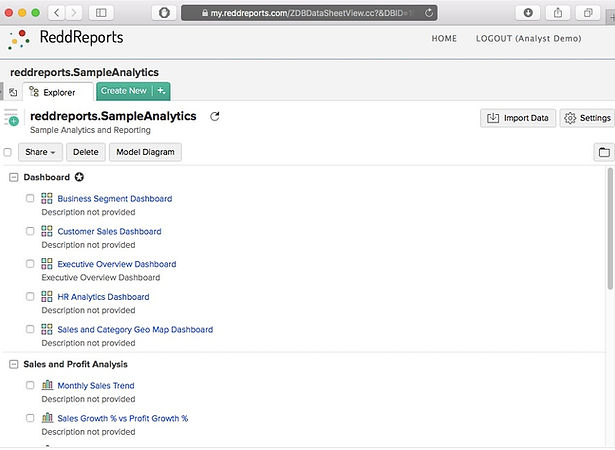Click the star icon next to Dashboard heading
This screenshot has width=615, height=450.
93,177
